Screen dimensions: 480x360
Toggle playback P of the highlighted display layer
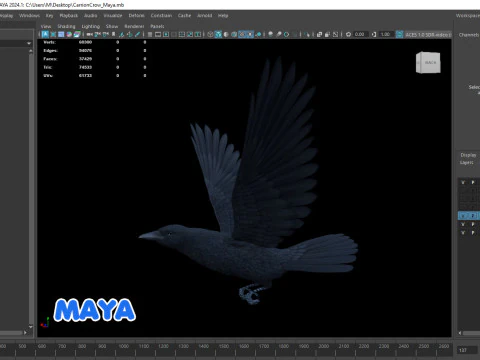(x=473, y=216)
